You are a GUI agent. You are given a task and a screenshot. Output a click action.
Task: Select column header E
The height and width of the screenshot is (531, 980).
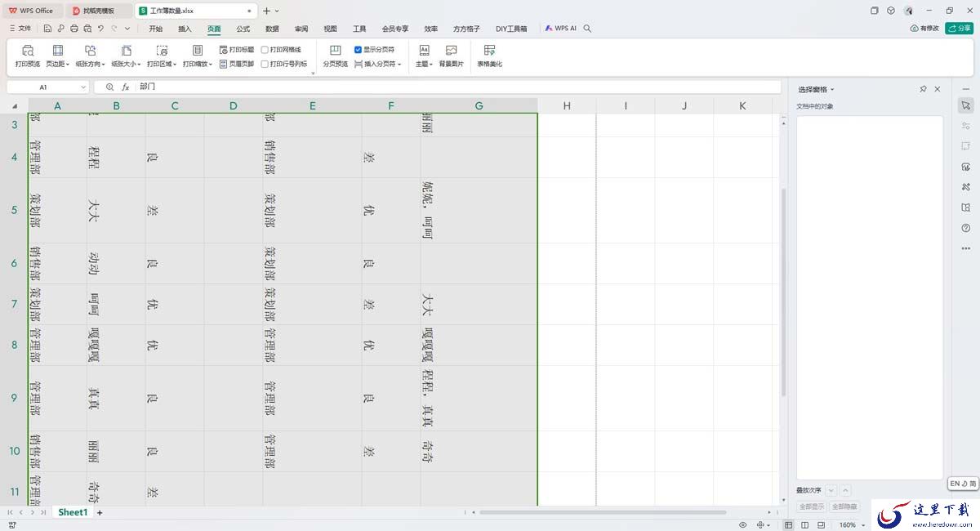click(x=312, y=105)
